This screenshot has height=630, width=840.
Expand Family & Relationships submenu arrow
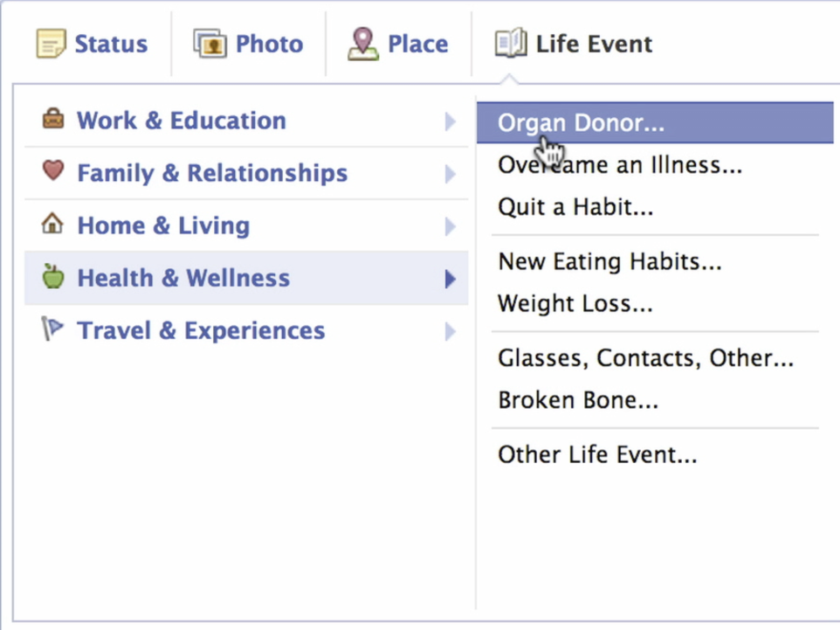pos(450,174)
